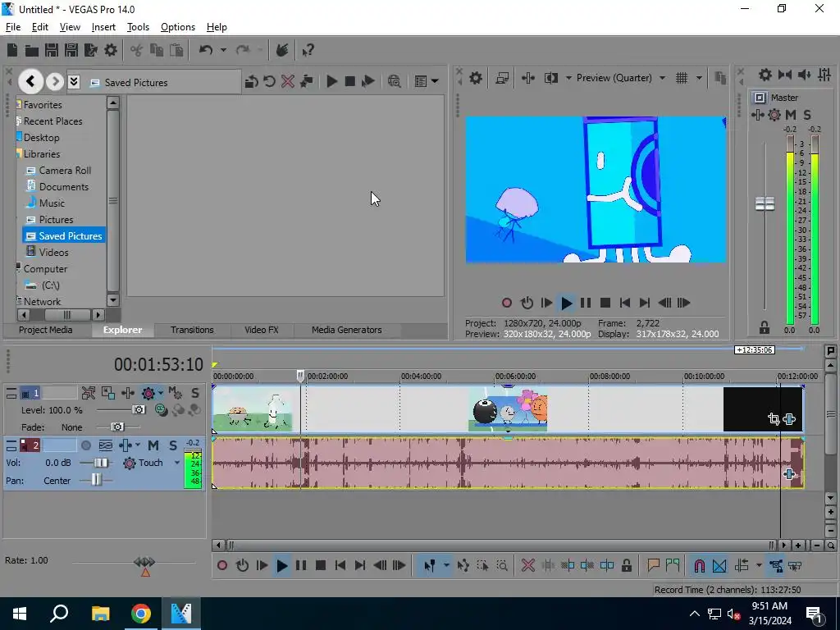Open the Touch automation mode dropdown
This screenshot has width=840, height=630.
click(177, 463)
